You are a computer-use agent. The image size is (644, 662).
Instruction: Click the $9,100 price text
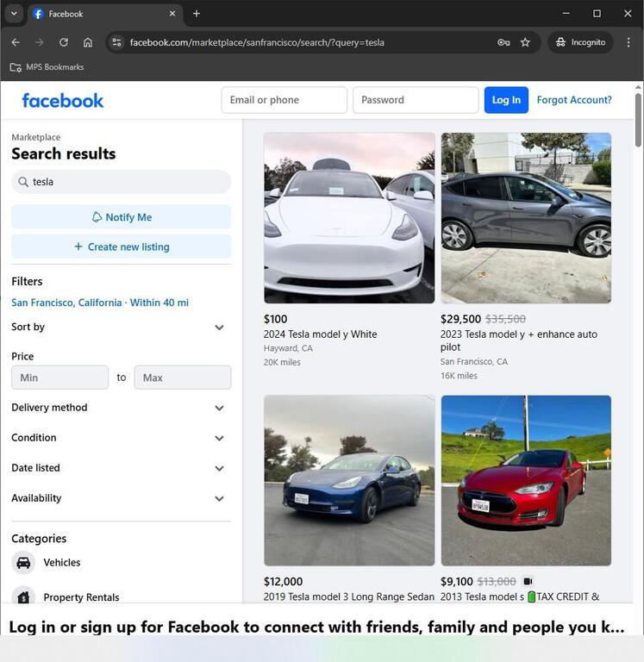pos(457,582)
